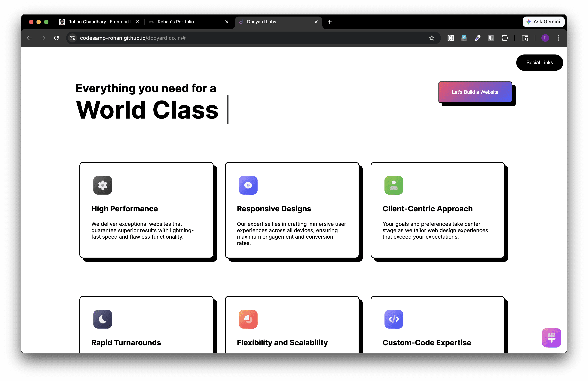
Task: Open Chrome's three-dot menu
Action: tap(559, 38)
